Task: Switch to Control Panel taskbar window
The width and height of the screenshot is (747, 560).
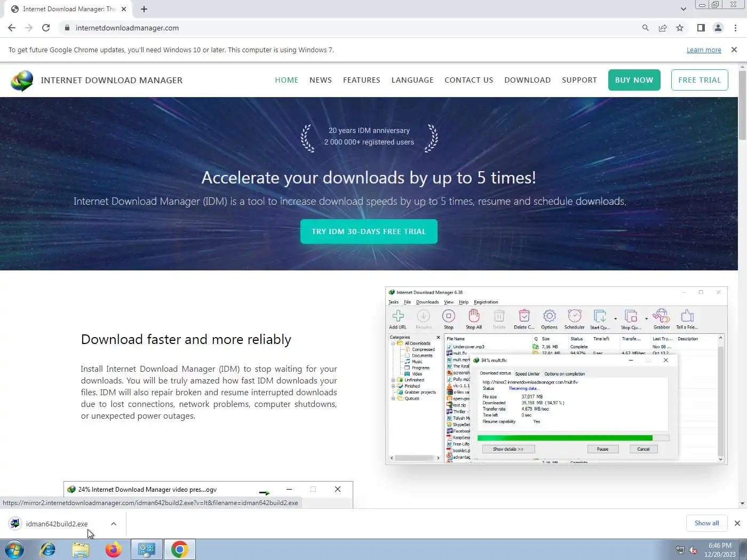Action: pyautogui.click(x=147, y=549)
